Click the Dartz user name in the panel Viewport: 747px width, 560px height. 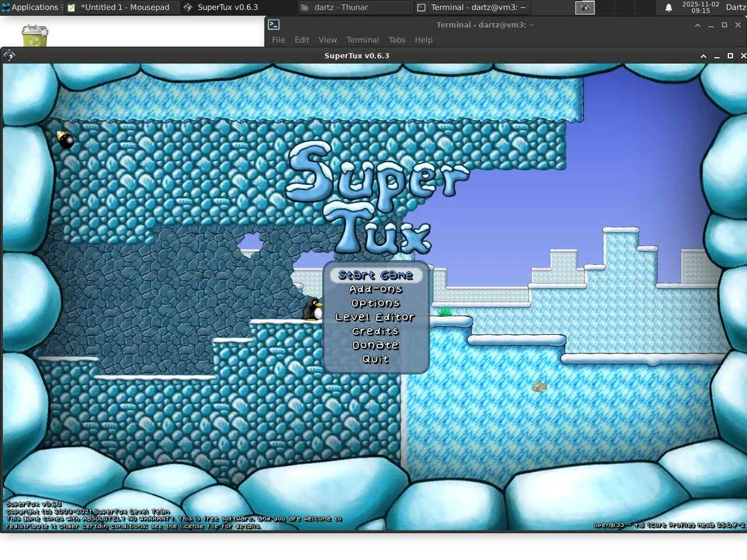coord(736,8)
